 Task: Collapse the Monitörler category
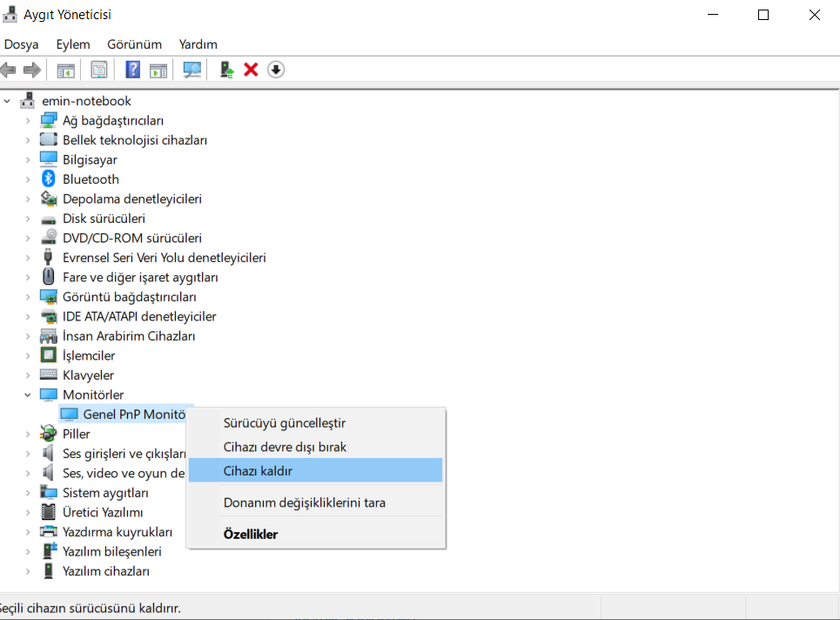28,395
